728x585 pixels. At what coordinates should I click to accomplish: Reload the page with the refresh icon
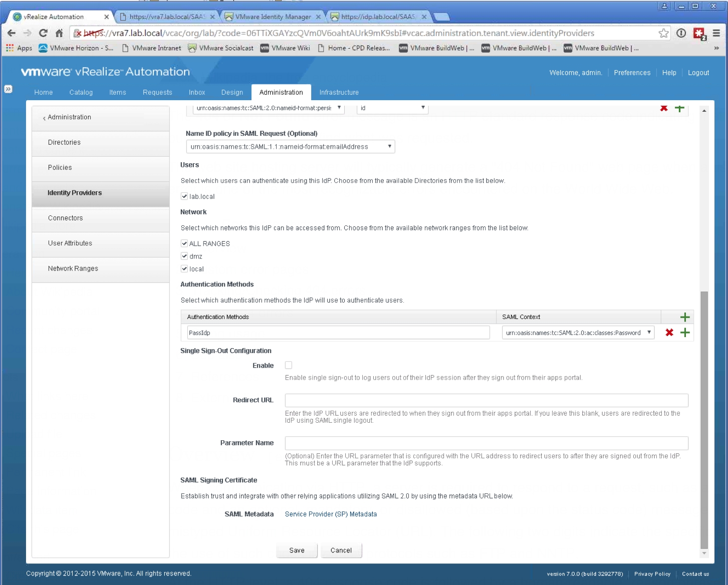click(x=43, y=33)
